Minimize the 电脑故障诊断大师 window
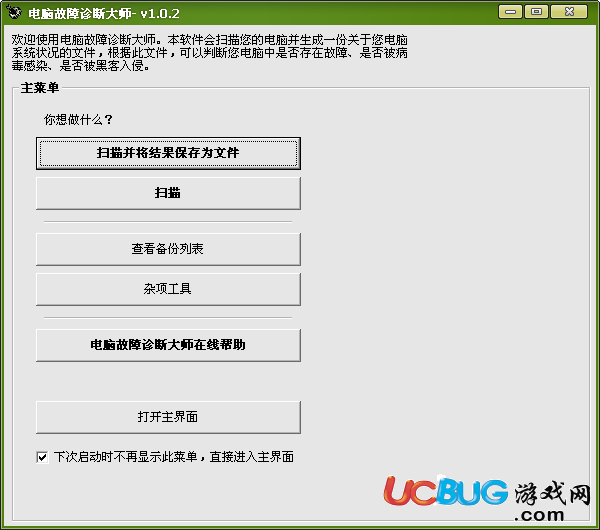This screenshot has width=600, height=530. 510,12
